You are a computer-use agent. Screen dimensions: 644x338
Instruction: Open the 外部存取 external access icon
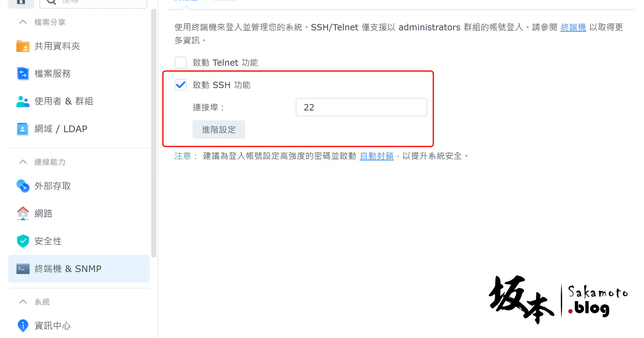coord(23,186)
